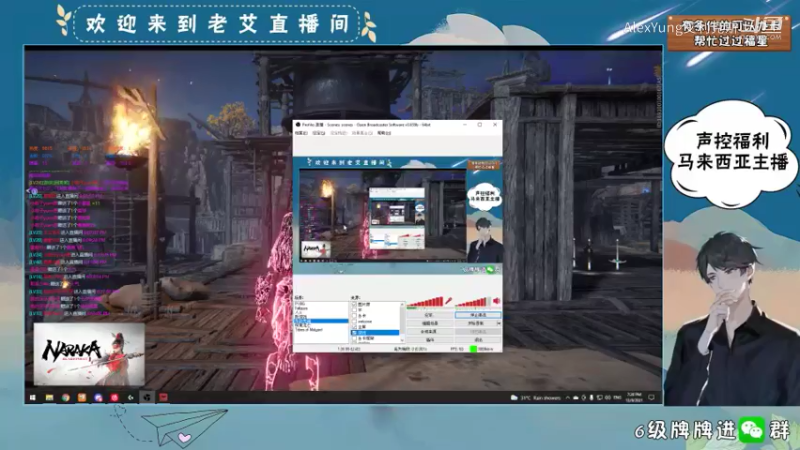Select the highlighted source row
Viewport: 800px width, 450px height.
pyautogui.click(x=375, y=333)
